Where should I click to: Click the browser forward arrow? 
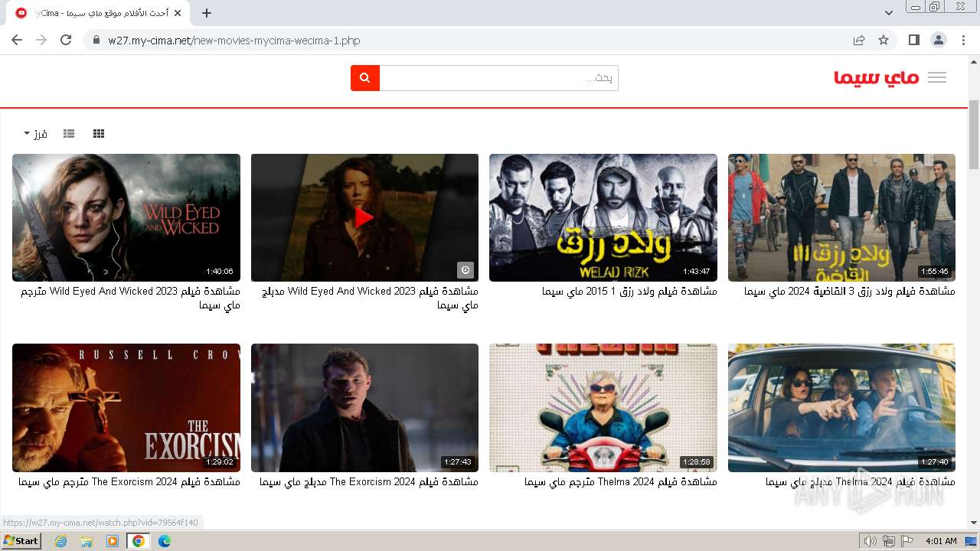pyautogui.click(x=41, y=40)
